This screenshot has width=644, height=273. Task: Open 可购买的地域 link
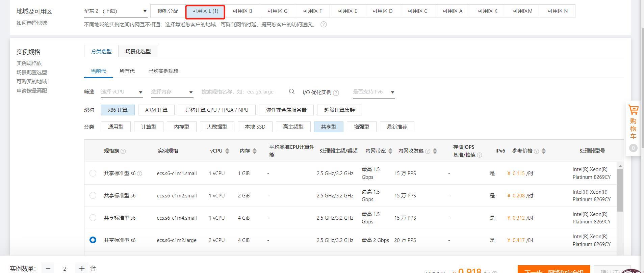point(32,82)
